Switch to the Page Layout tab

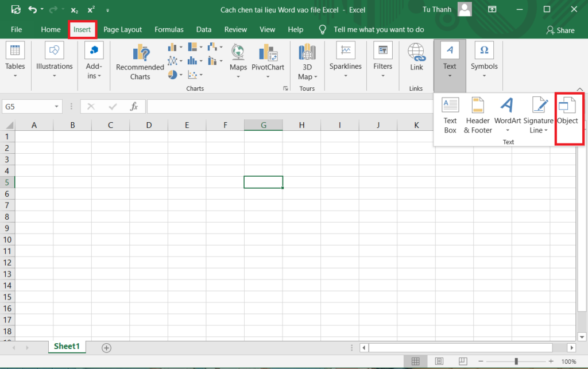tap(123, 30)
